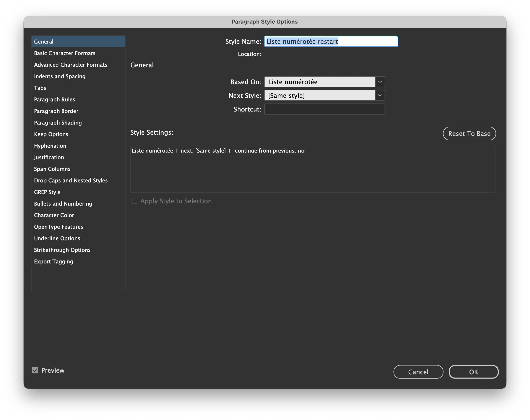530x420 pixels.
Task: Click the Based On Liste numérotée field
Action: pos(319,82)
